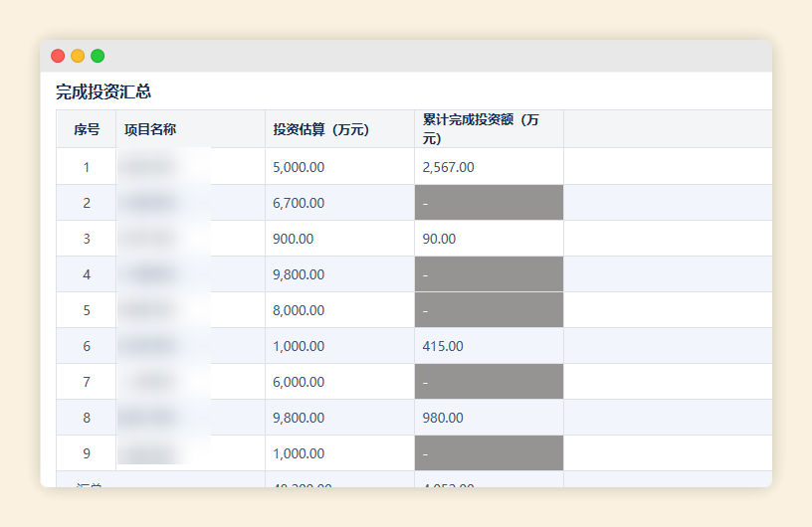Click the 序号 column header
Image resolution: width=812 pixels, height=527 pixels.
point(87,129)
